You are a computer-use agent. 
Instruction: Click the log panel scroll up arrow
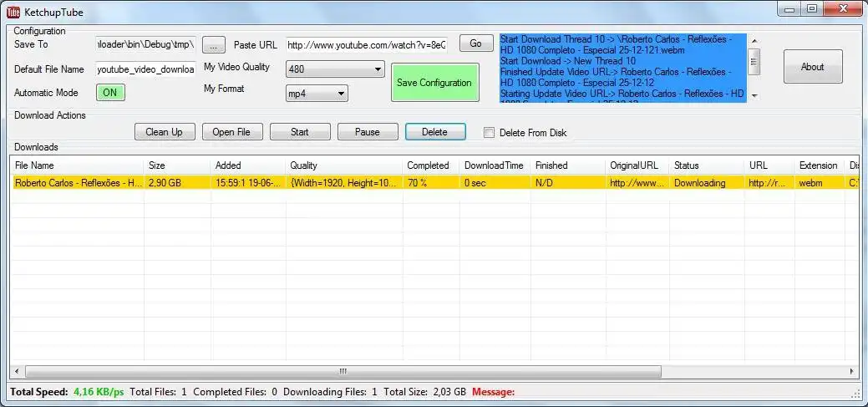pyautogui.click(x=754, y=40)
